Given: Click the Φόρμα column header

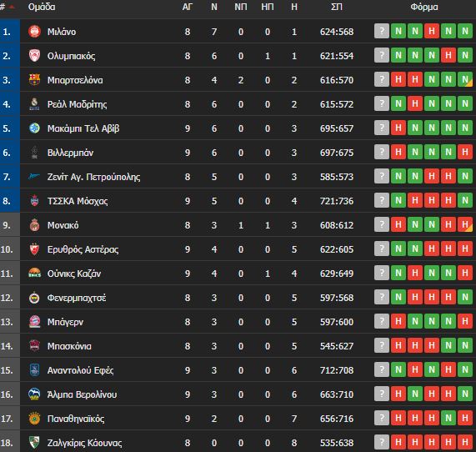Looking at the screenshot, I should click(424, 7).
